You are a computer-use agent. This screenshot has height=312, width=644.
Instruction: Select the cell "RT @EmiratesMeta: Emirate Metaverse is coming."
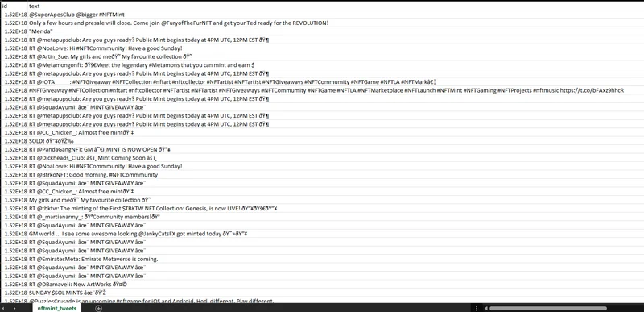93,259
